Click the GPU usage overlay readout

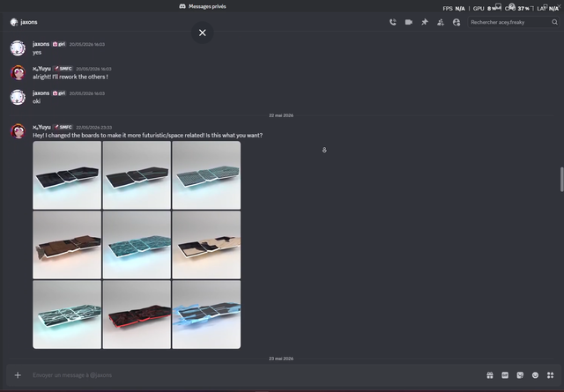(486, 8)
